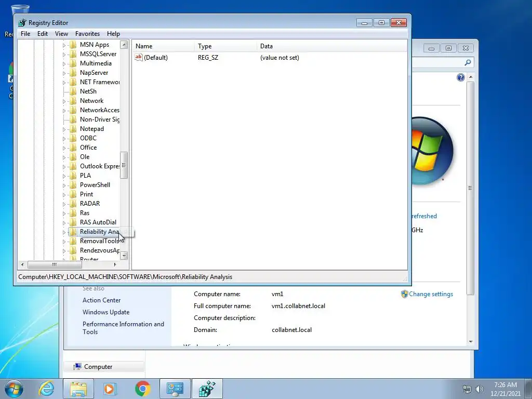Image resolution: width=532 pixels, height=399 pixels.
Task: Select the RendezvousApps key
Action: coord(99,250)
